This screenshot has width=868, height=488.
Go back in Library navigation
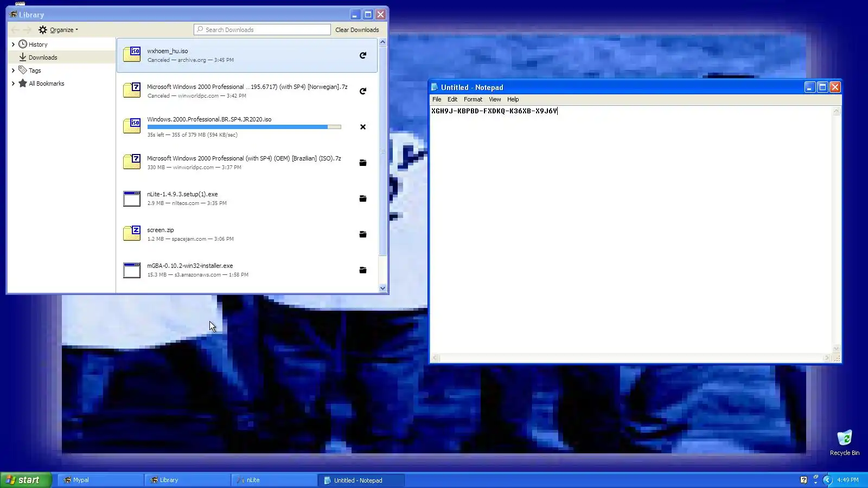click(x=15, y=30)
